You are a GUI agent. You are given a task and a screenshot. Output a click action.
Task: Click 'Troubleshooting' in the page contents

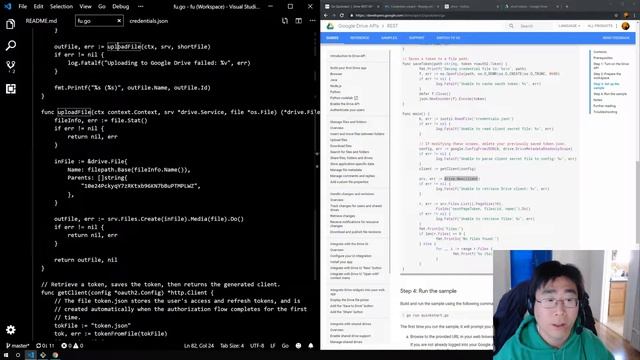(605, 112)
